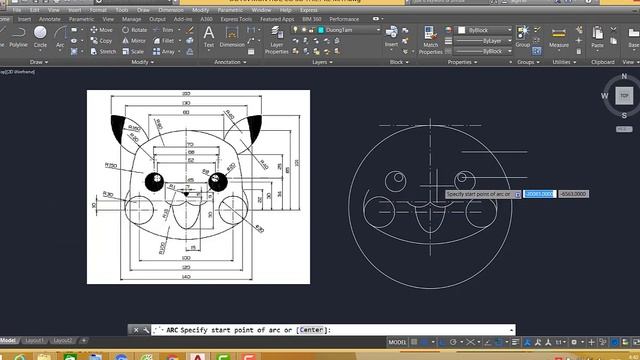Toggle layer on/off lightbulb icon
The width and height of the screenshot is (640, 360).
click(x=296, y=30)
